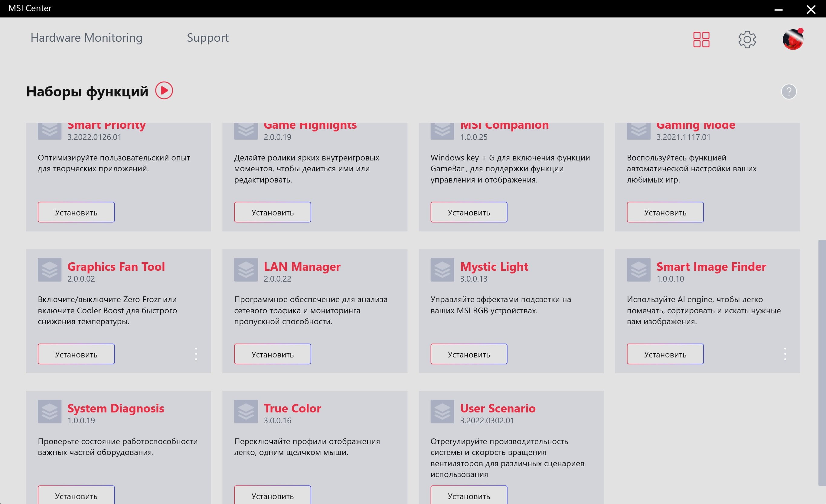Install Gaming Mode feature
This screenshot has height=504, width=826.
[665, 212]
